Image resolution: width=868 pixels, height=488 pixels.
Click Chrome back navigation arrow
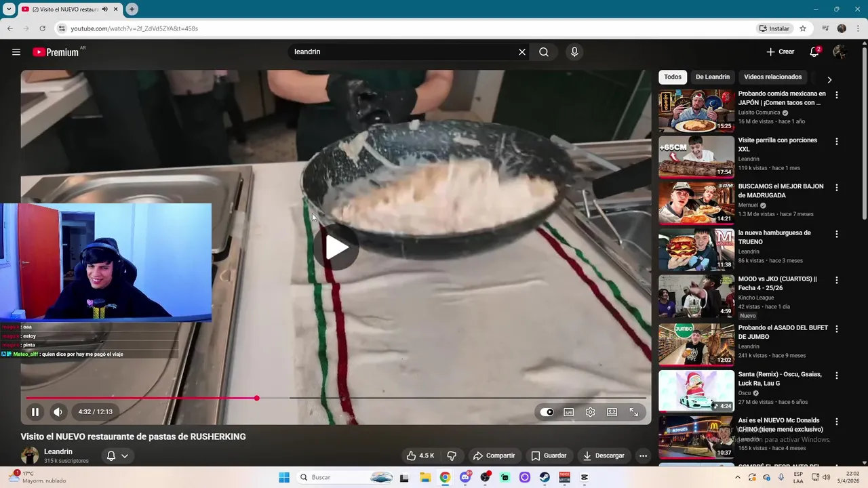(10, 28)
